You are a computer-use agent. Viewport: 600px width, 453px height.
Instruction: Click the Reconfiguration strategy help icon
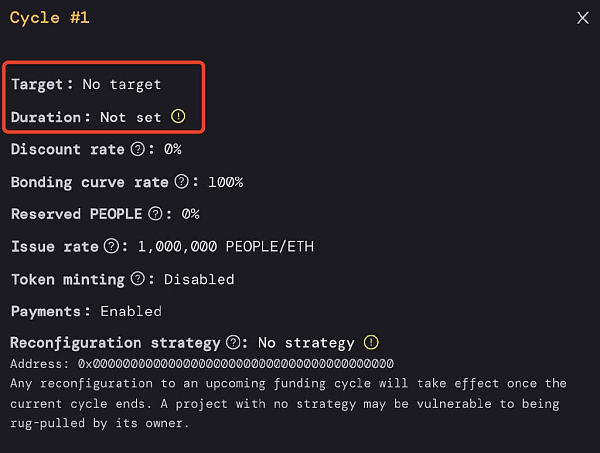click(x=233, y=342)
